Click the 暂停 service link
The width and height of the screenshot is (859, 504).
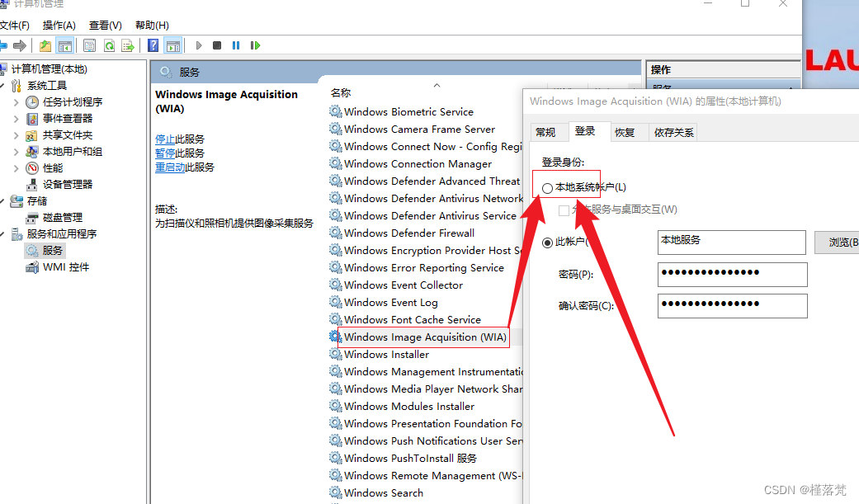click(165, 153)
